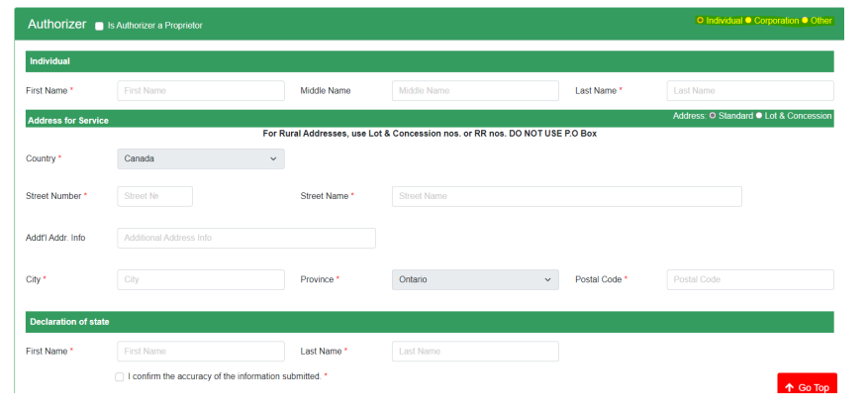Click into the Street Name field

pos(567,196)
